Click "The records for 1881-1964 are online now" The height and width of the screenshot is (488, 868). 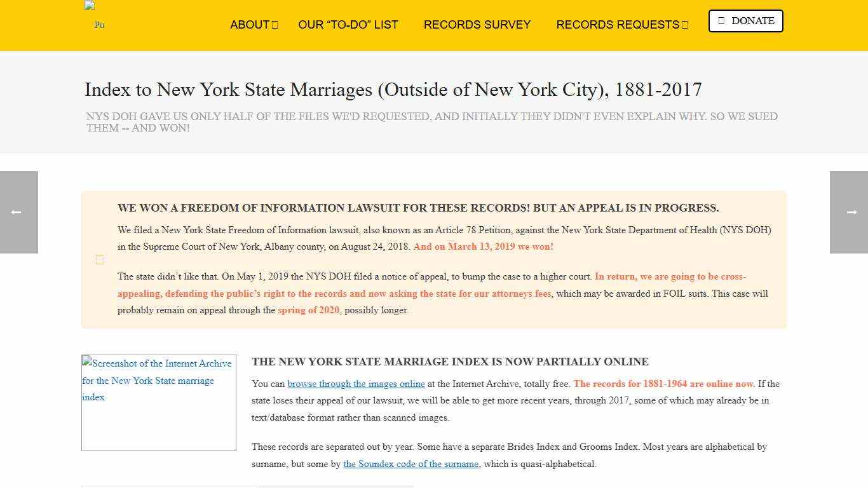click(663, 384)
